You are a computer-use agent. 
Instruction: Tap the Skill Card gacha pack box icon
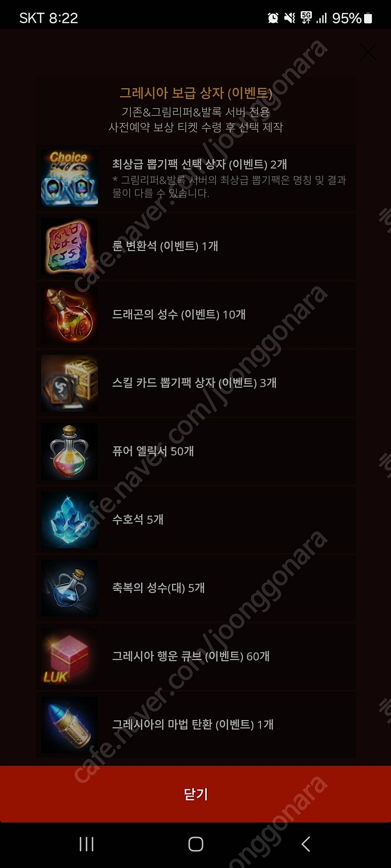point(69,383)
